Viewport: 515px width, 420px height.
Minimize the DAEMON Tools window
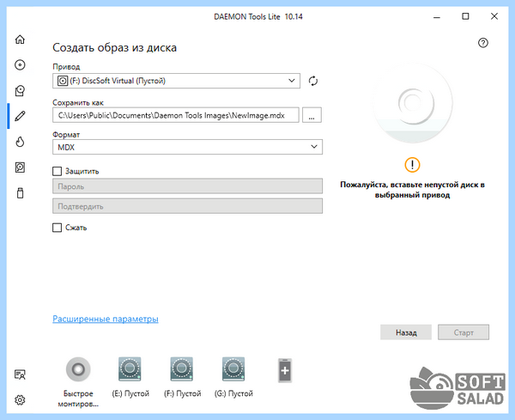click(x=437, y=16)
